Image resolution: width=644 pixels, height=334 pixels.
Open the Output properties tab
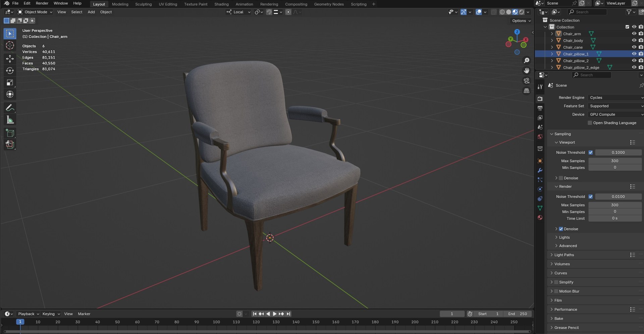tap(540, 108)
